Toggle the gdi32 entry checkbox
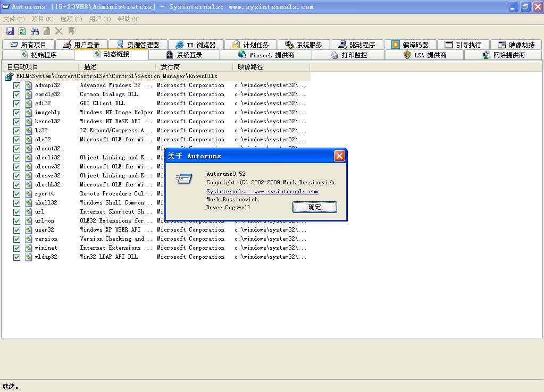This screenshot has width=544, height=392. 16,104
